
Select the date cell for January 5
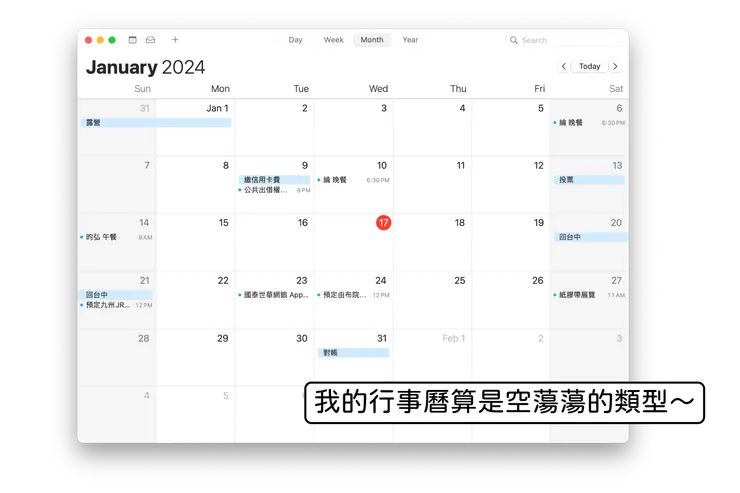pos(510,127)
